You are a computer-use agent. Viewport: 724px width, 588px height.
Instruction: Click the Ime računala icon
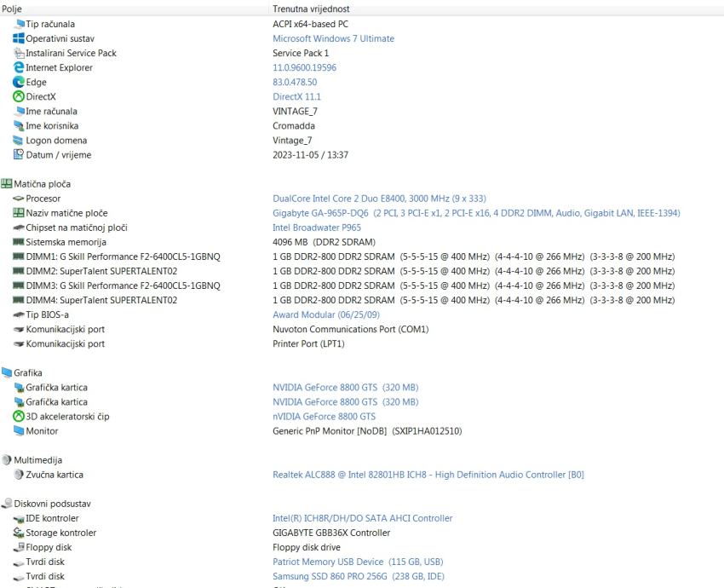tap(19, 112)
